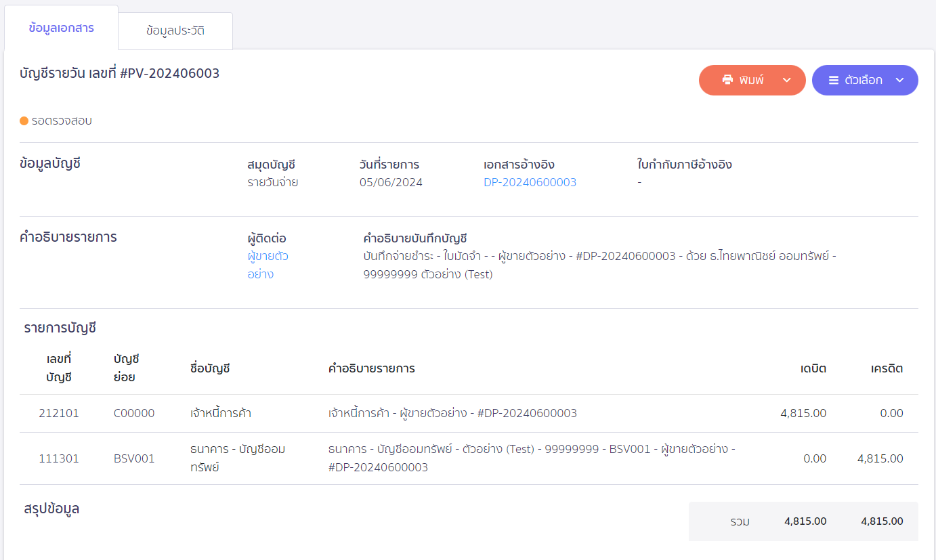Open contact ผู้ขายตัวอย่าง link
The image size is (936, 560).
click(268, 265)
